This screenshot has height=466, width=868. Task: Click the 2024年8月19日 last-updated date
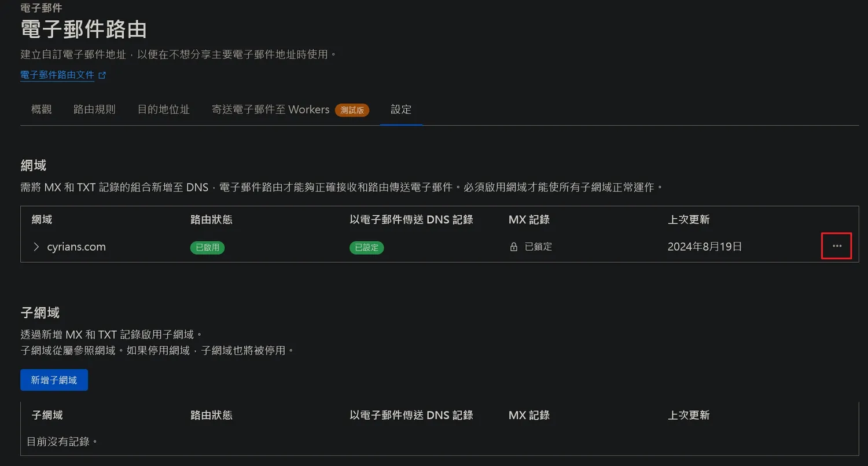[x=704, y=247]
